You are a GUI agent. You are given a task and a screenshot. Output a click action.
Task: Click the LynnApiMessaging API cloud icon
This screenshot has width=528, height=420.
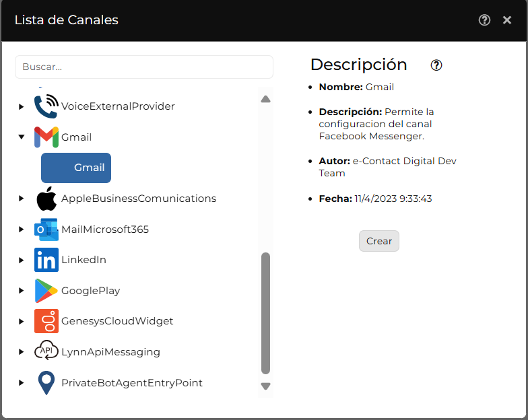(46, 350)
